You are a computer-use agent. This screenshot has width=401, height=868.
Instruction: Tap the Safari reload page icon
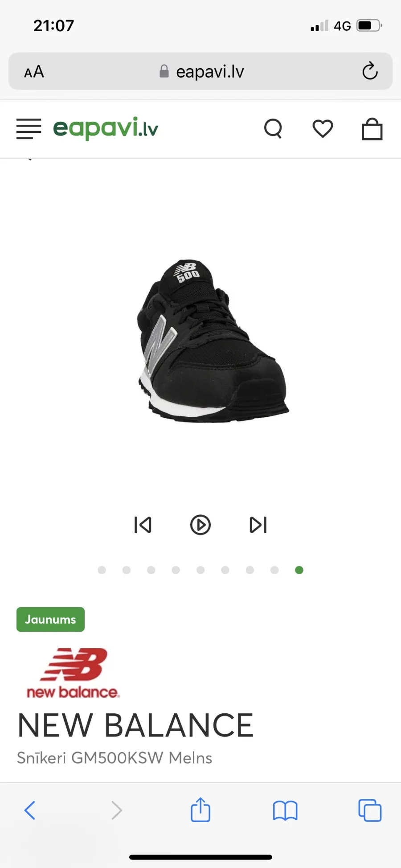tap(370, 71)
